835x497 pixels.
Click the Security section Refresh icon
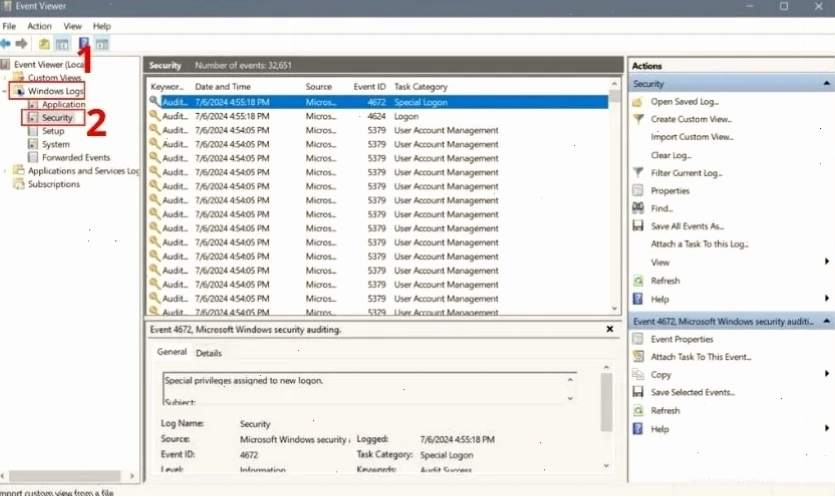638,281
